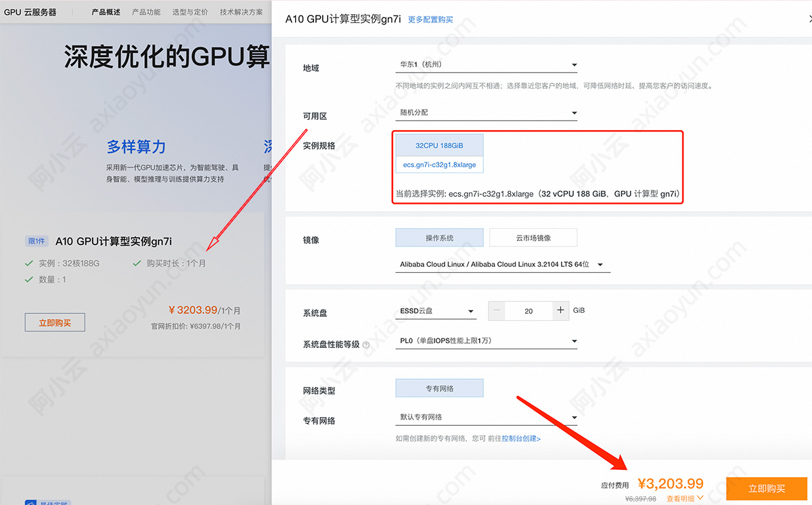
Task: Click the 多样算力 heading
Action: click(x=136, y=147)
